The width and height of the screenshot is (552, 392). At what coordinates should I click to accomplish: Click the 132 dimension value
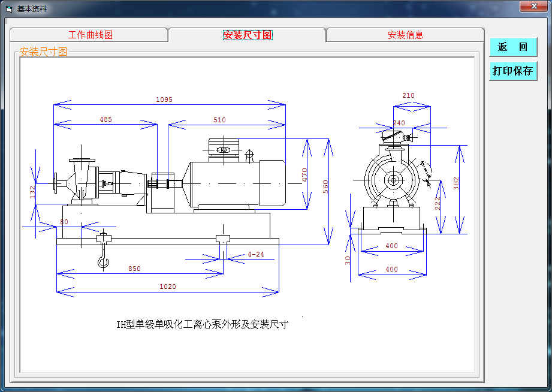(32, 192)
